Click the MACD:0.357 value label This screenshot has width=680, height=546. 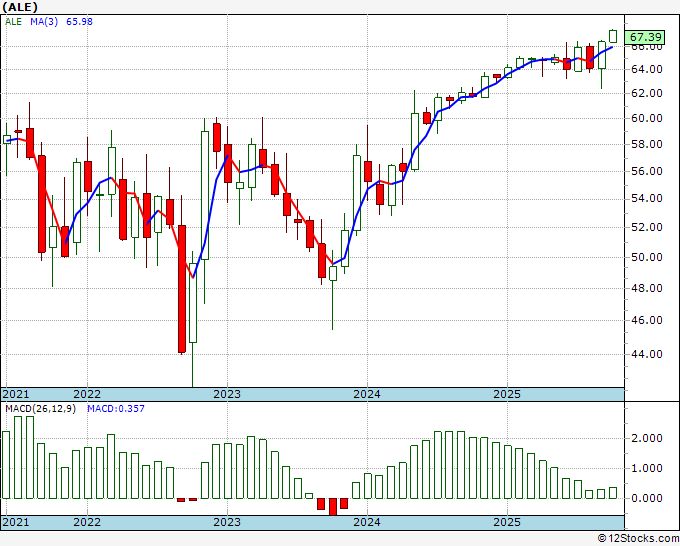(116, 409)
